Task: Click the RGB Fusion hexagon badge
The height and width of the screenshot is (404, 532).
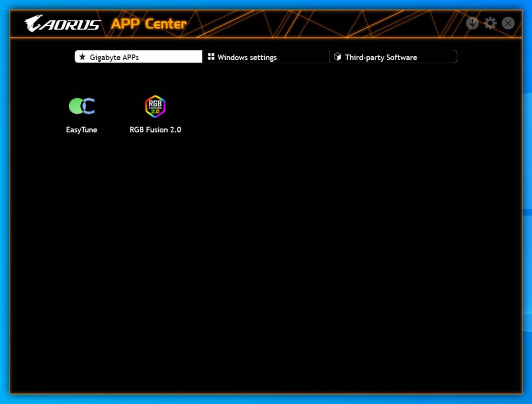Action: [155, 106]
